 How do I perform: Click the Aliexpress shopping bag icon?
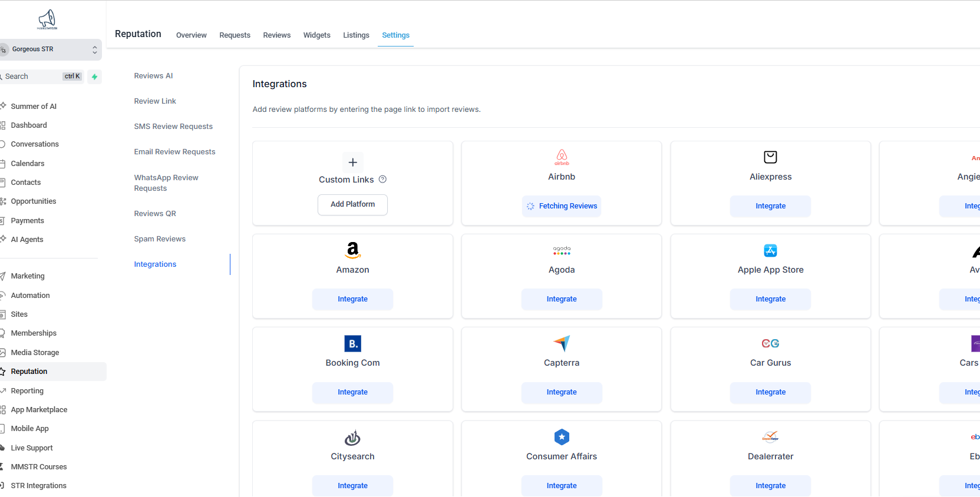pyautogui.click(x=770, y=157)
